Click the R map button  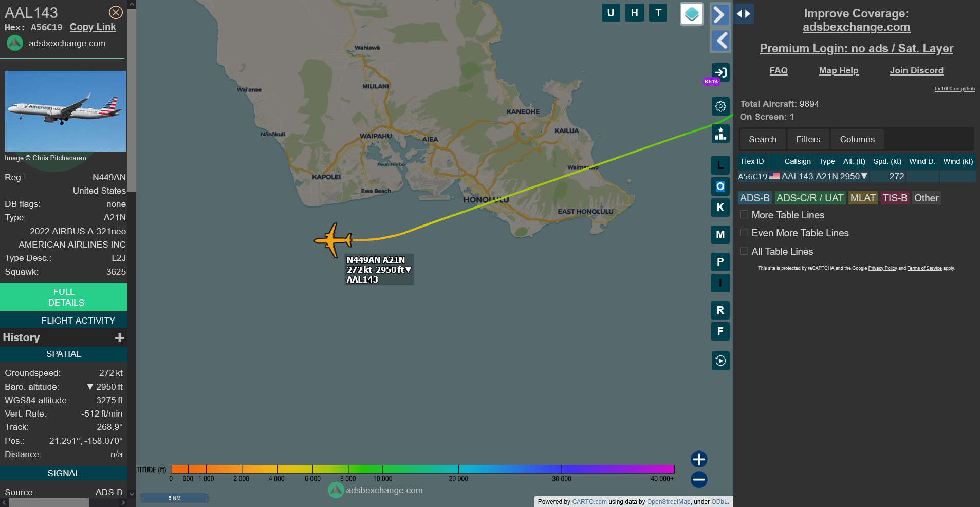pos(720,310)
